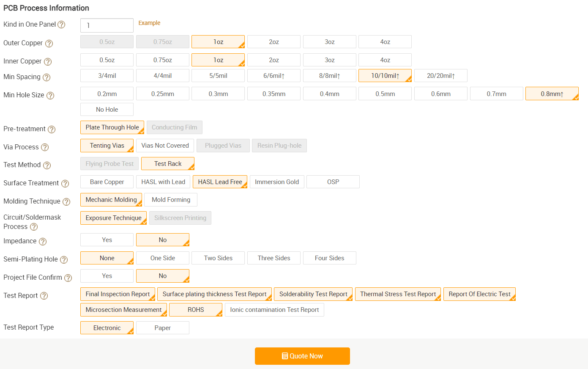The height and width of the screenshot is (369, 588).
Task: Select Test Rack method
Action: point(168,164)
